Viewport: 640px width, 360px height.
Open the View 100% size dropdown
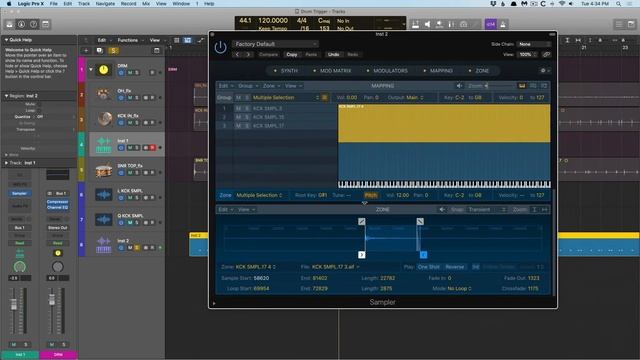click(528, 54)
